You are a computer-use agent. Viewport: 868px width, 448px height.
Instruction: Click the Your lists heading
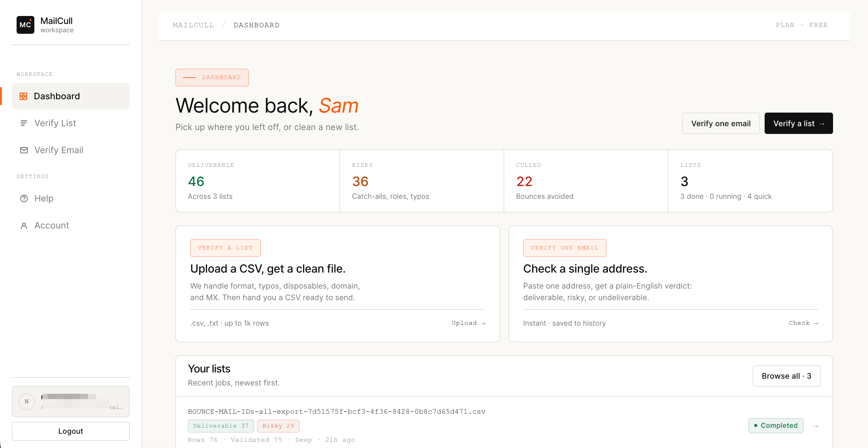point(209,369)
